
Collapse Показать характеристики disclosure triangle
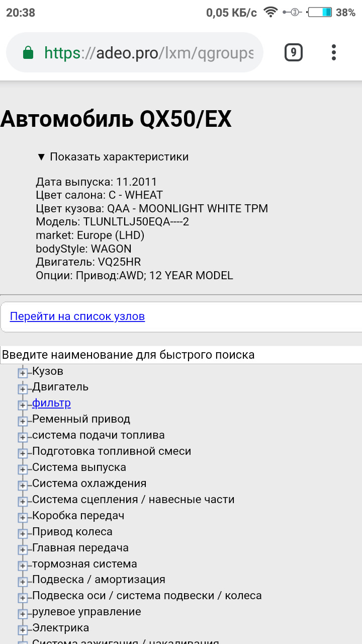click(x=41, y=157)
